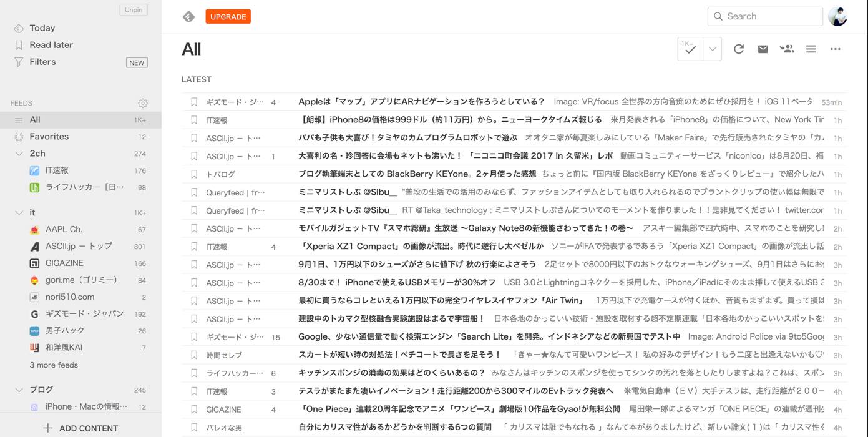Click the UPGRADE button
Screen dimensions: 868x437
228,17
